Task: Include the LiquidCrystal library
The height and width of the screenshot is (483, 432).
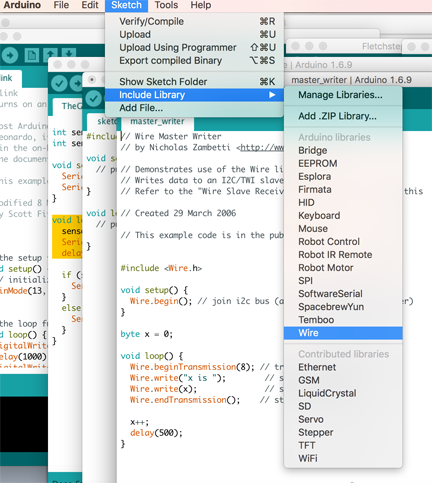Action: point(343,393)
